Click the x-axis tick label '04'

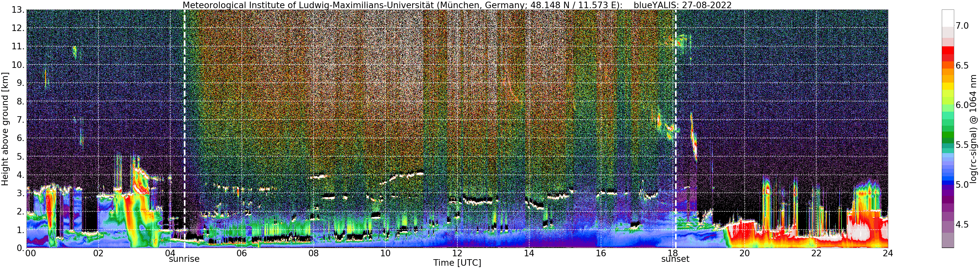(x=170, y=253)
